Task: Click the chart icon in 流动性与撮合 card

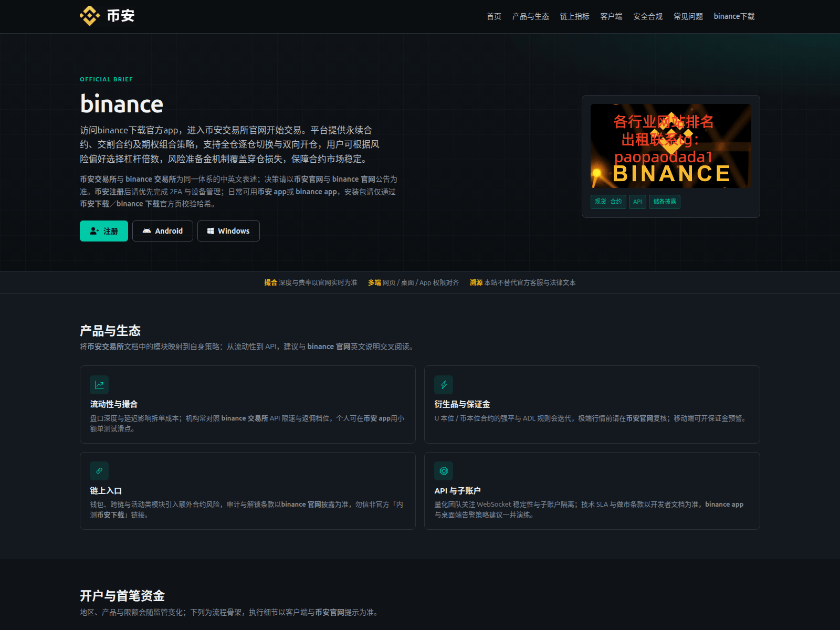Action: (99, 385)
